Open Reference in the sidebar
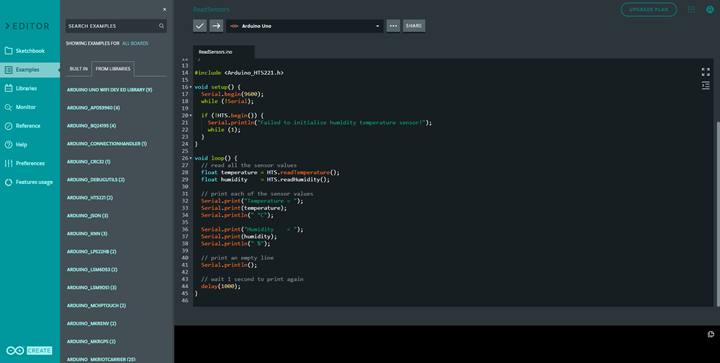 (30, 126)
